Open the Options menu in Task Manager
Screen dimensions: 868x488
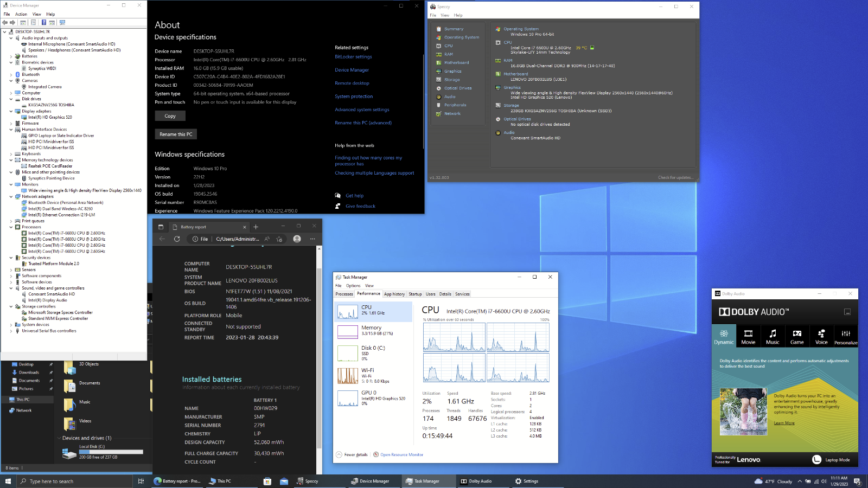[x=353, y=286]
